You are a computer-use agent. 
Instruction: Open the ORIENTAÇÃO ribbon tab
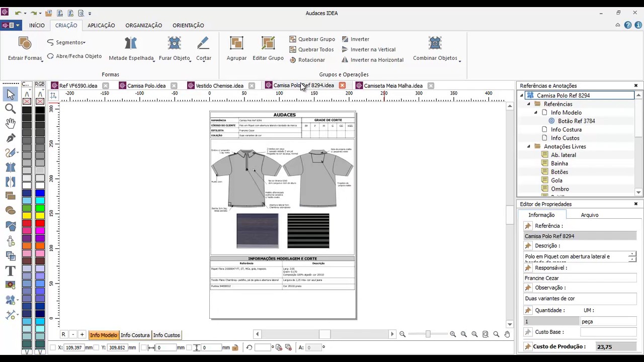pos(188,25)
